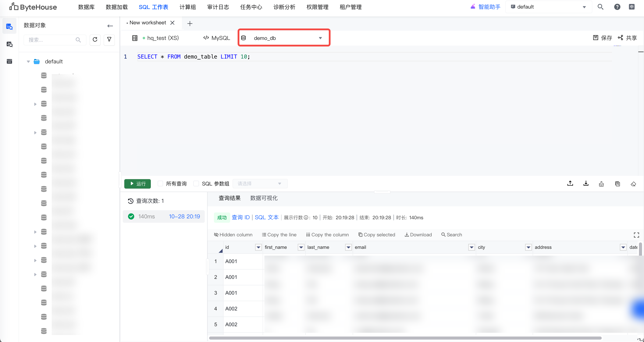Click the fullscreen icon on results table

(x=636, y=235)
